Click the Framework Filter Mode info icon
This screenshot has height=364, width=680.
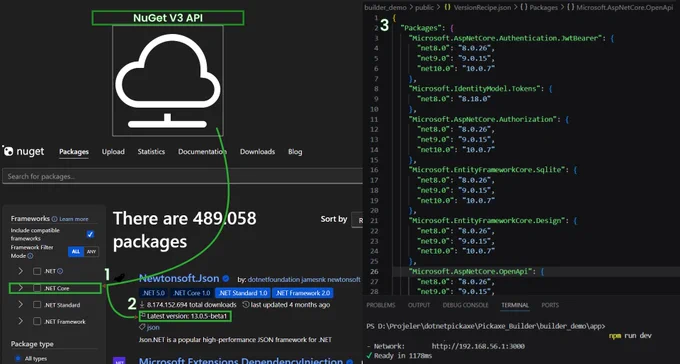(30, 256)
